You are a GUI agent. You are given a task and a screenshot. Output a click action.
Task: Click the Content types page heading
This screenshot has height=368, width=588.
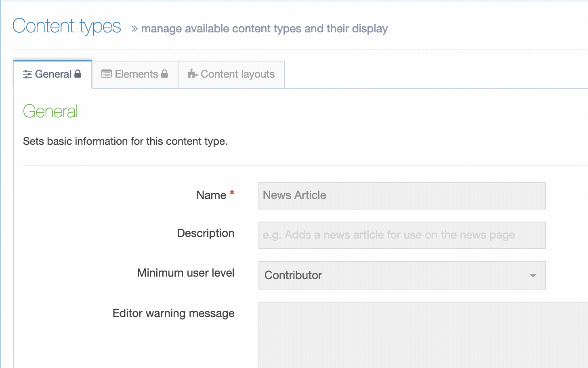(67, 26)
